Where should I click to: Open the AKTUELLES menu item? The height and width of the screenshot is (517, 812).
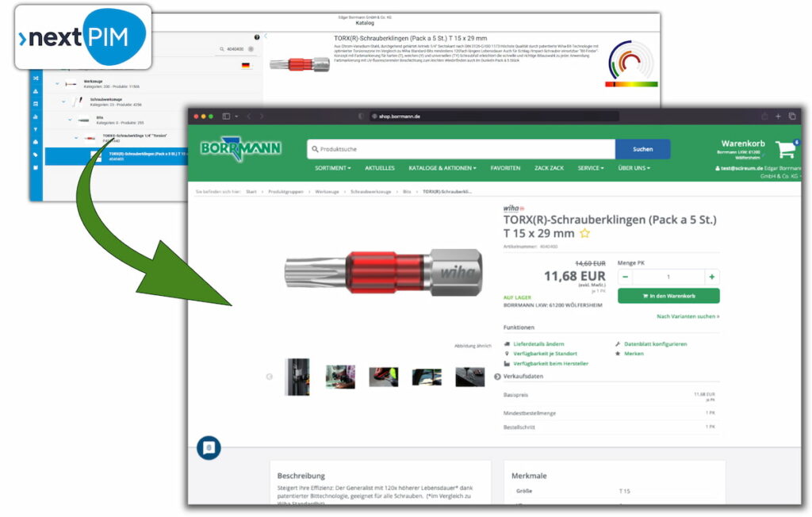click(380, 168)
